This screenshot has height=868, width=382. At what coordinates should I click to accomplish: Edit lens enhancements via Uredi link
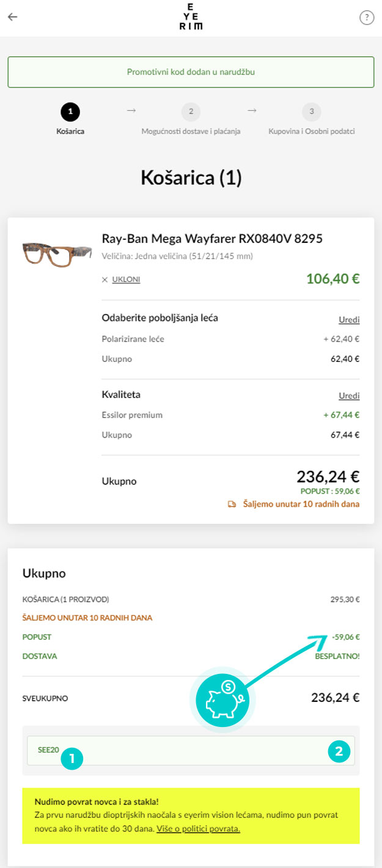point(349,320)
